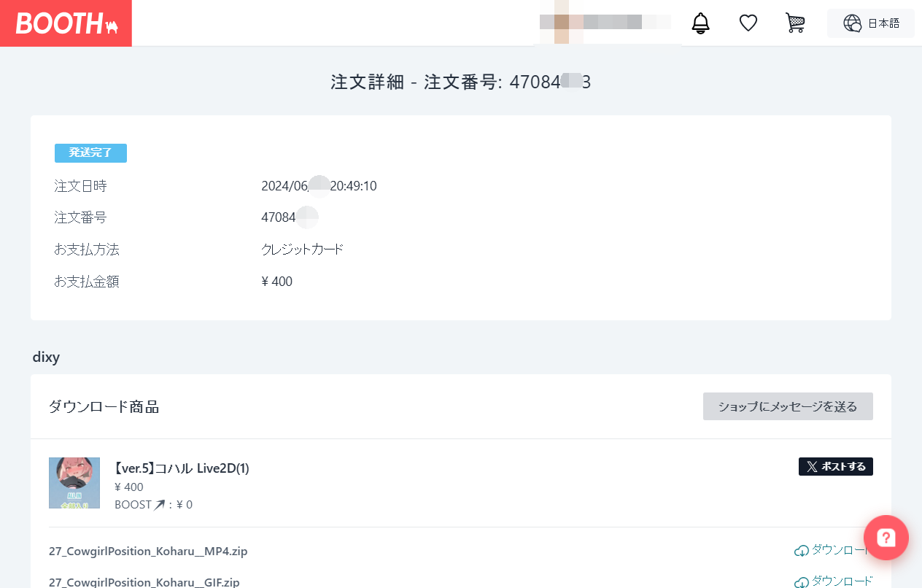Click the 注文詳細 order number page title
This screenshot has width=922, height=588.
tap(460, 82)
